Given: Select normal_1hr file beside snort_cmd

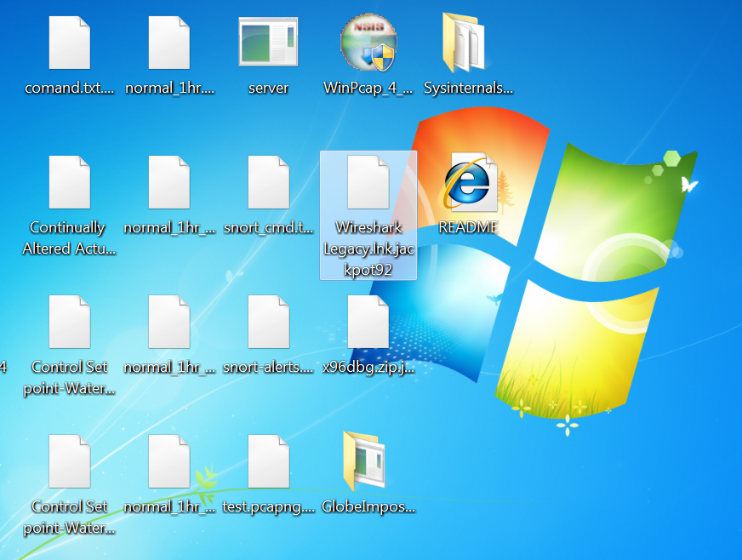Looking at the screenshot, I should tap(168, 183).
